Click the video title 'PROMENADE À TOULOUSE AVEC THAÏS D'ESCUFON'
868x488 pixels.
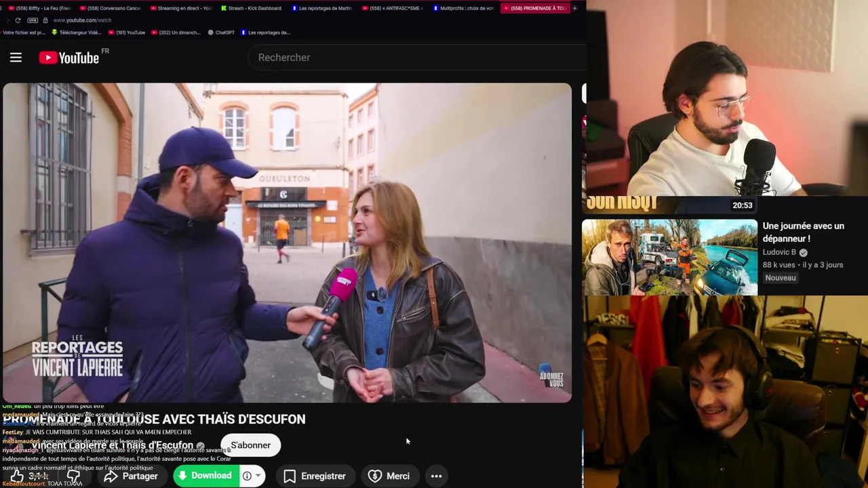(x=154, y=419)
